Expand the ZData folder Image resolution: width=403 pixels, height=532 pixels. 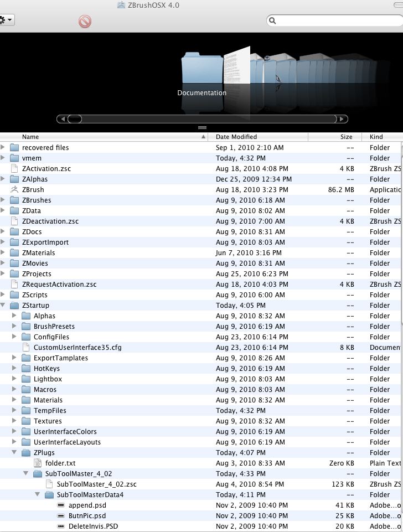3,210
